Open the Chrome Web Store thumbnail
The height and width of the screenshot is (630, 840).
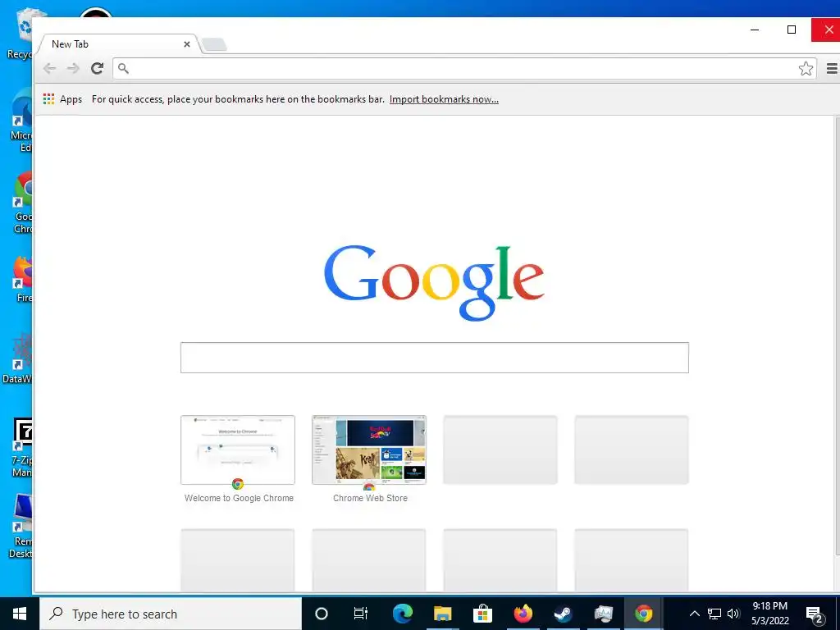(x=369, y=450)
